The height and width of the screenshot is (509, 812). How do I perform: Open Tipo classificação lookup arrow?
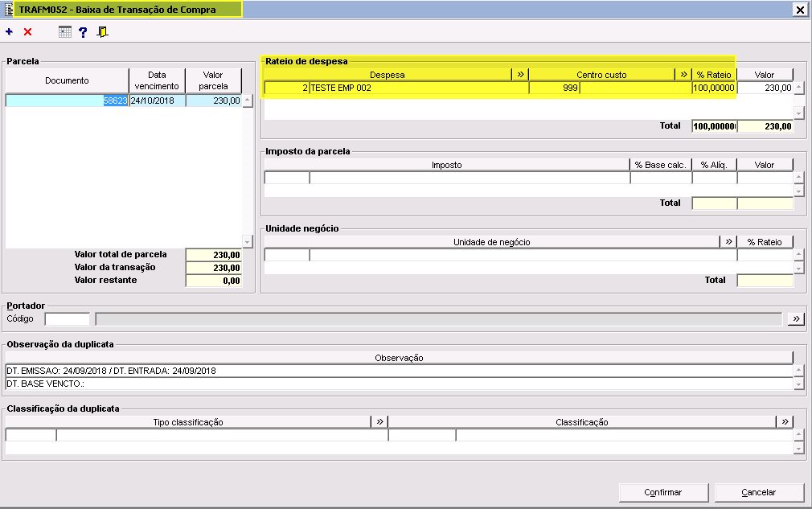tap(379, 422)
